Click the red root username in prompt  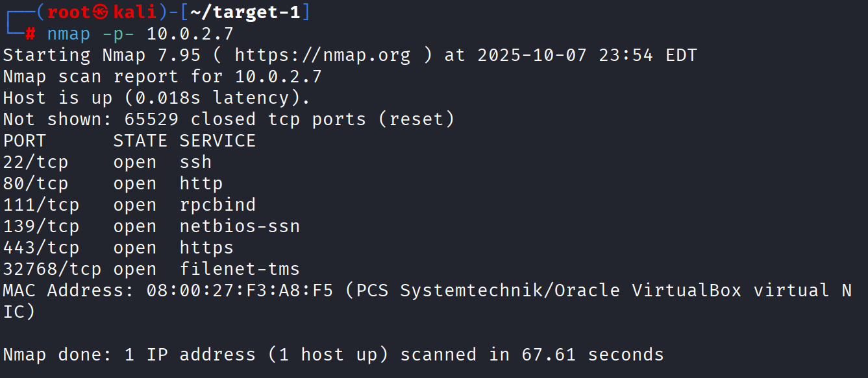pos(69,12)
